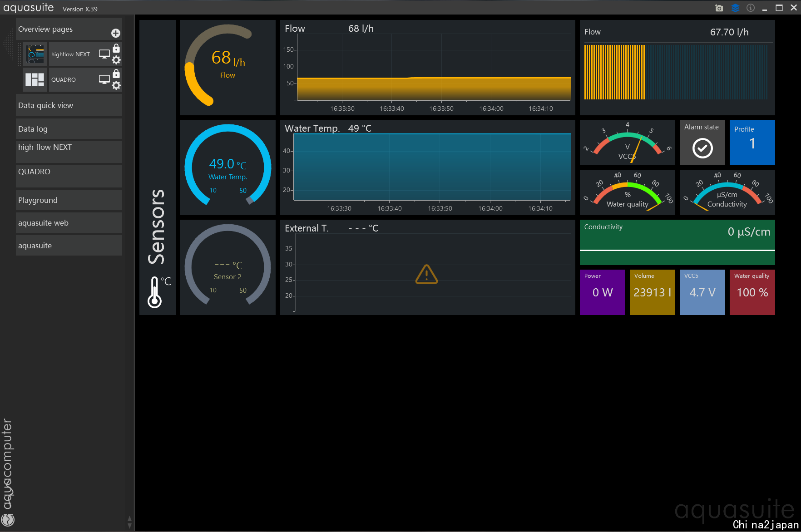Click the sidebar scroll arrows at bottom

click(x=130, y=522)
